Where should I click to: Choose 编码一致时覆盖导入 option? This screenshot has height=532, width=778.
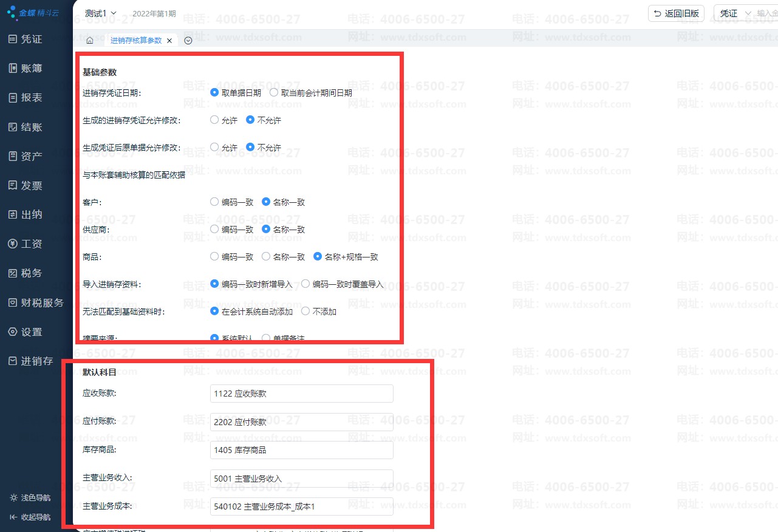tap(343, 284)
